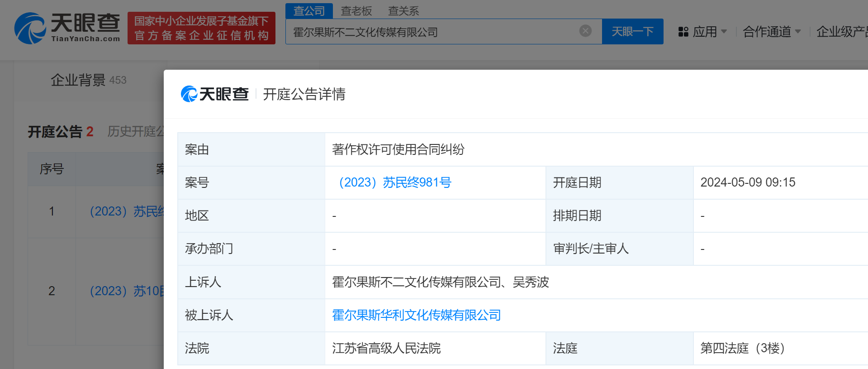Click the 企业背景 section heading
The height and width of the screenshot is (369, 868).
tap(78, 80)
